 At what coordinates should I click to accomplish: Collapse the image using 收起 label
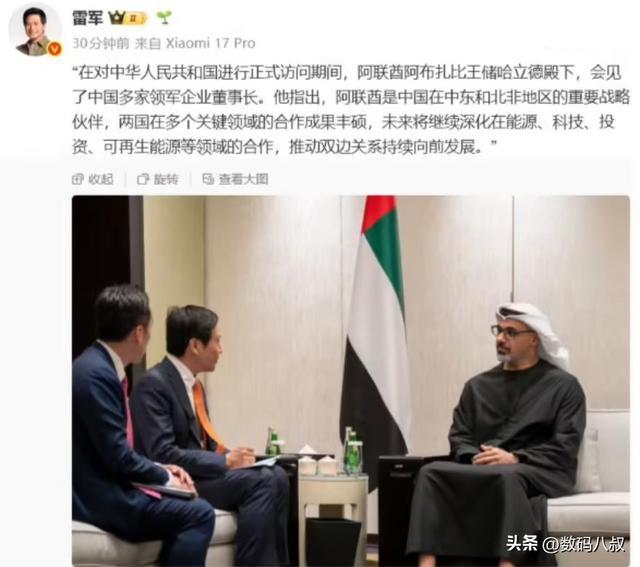pos(101,179)
